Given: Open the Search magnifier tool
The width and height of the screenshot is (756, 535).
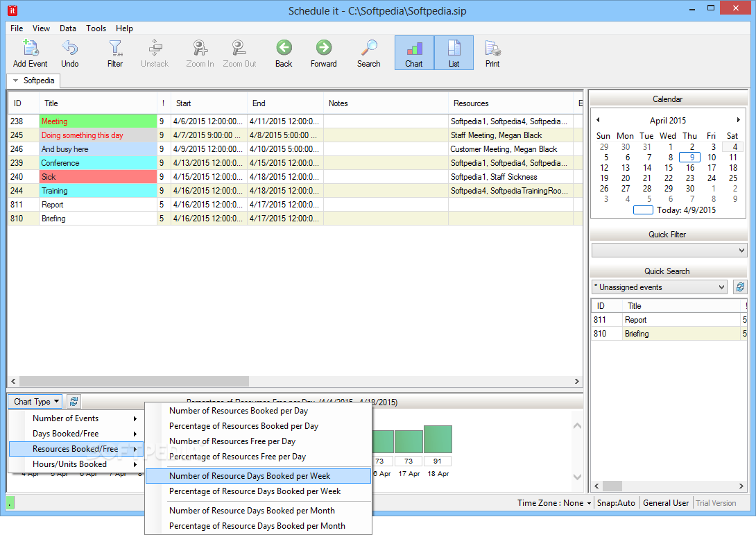Looking at the screenshot, I should (369, 53).
